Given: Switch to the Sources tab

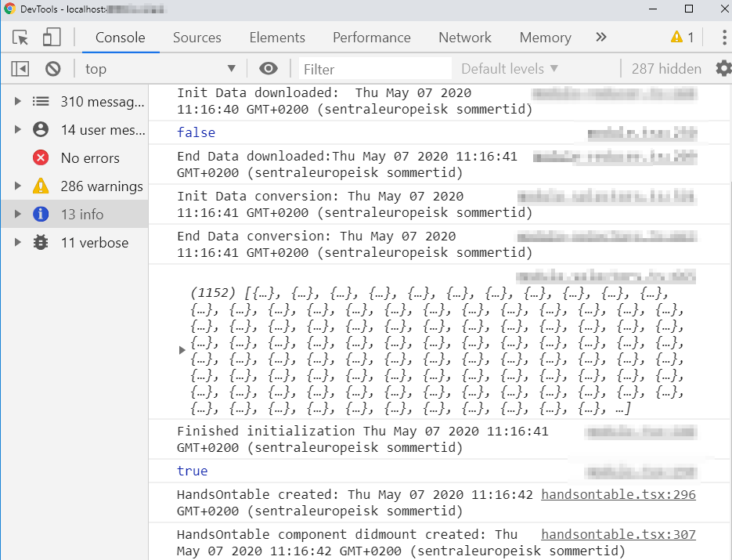Looking at the screenshot, I should pyautogui.click(x=197, y=38).
